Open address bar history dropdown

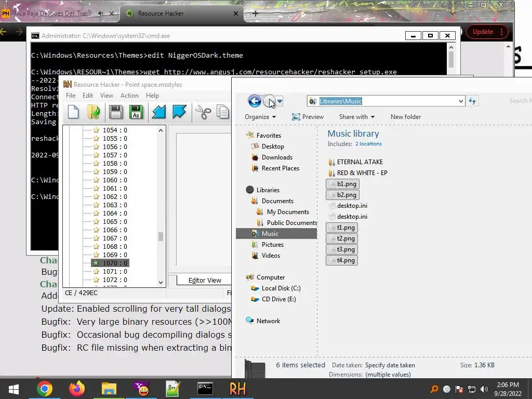[461, 101]
